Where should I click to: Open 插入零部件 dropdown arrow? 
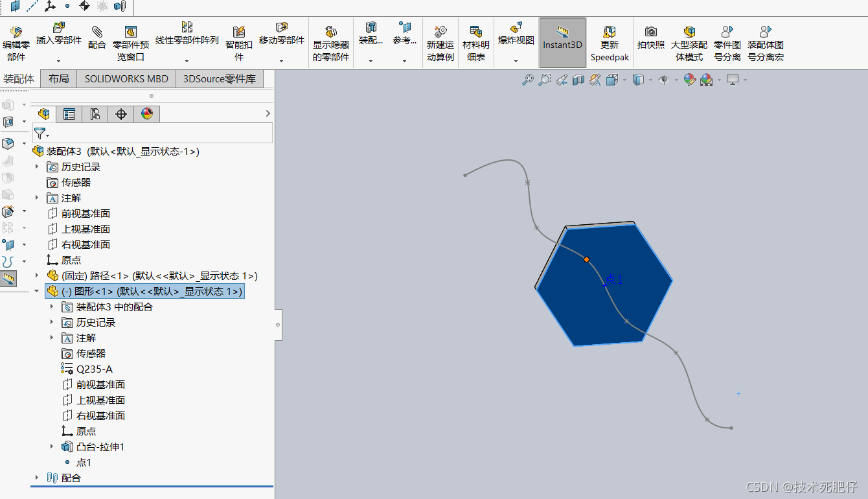point(59,61)
